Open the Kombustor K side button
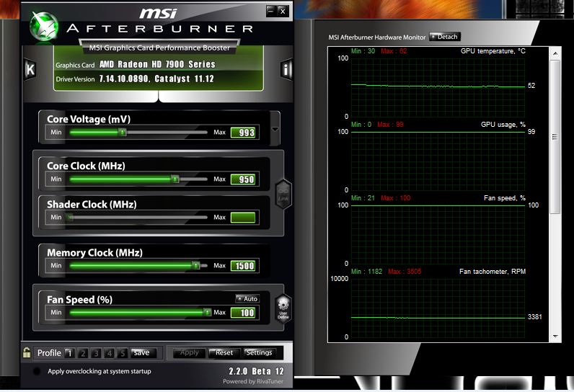The height and width of the screenshot is (392, 574). (x=30, y=69)
